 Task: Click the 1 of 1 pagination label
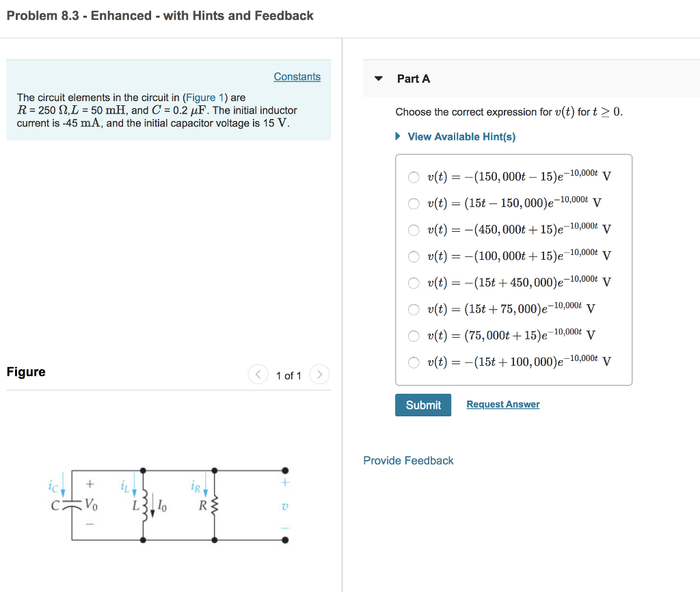click(x=288, y=375)
